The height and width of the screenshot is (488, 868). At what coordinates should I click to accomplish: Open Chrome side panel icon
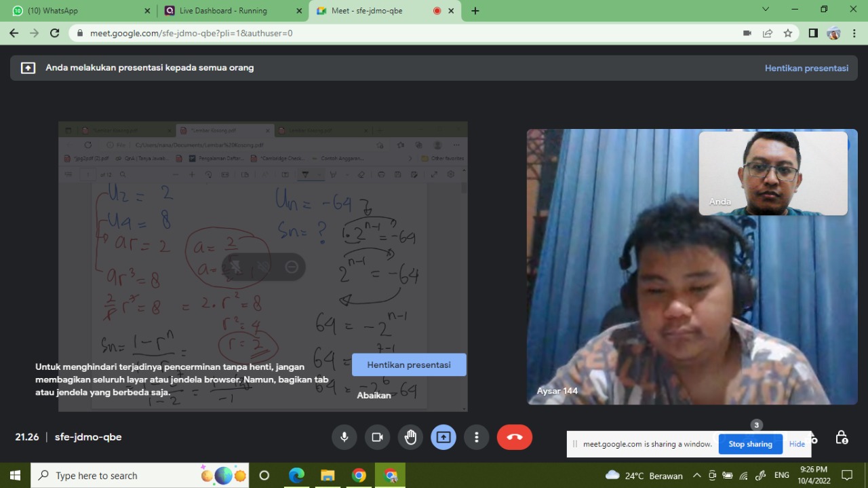pyautogui.click(x=813, y=33)
